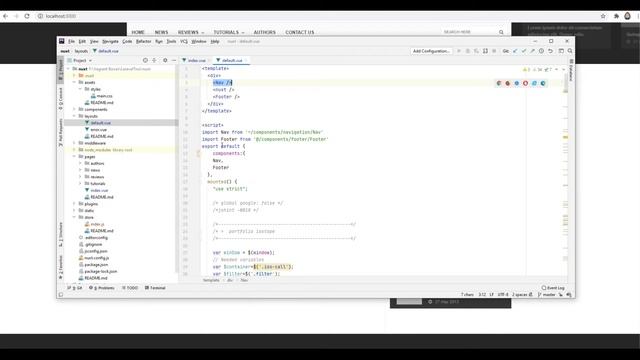Toggle the Pull Requests side panel
640x360 pixels.
[x=61, y=133]
